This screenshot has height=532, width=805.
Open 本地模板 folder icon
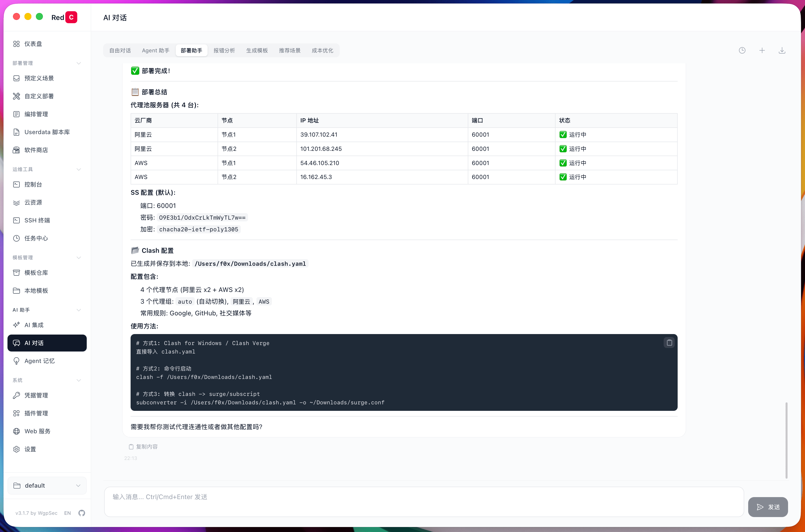[16, 290]
